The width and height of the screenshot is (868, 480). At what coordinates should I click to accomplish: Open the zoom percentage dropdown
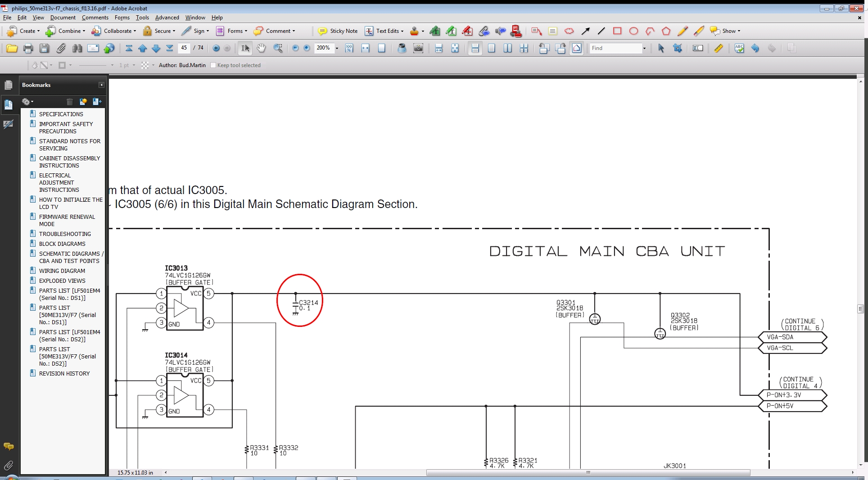[x=337, y=48]
